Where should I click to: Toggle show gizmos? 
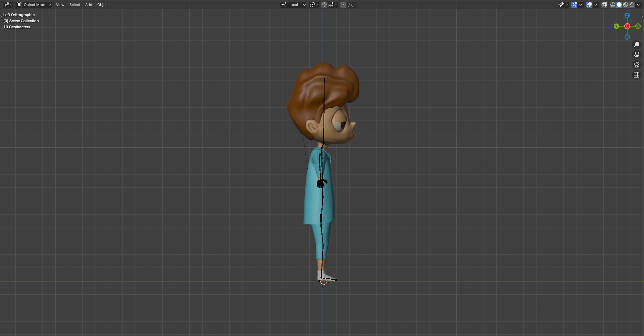(574, 5)
